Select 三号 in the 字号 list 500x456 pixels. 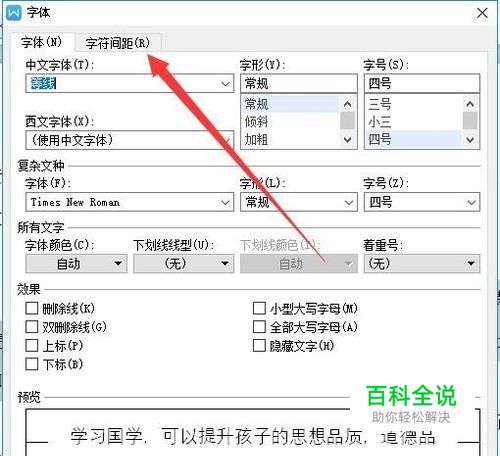click(413, 104)
